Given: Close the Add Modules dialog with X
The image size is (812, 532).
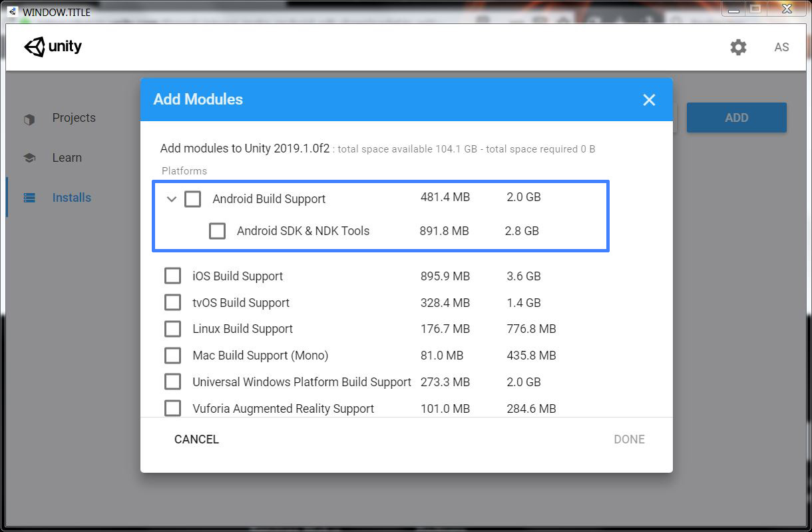Looking at the screenshot, I should point(649,100).
